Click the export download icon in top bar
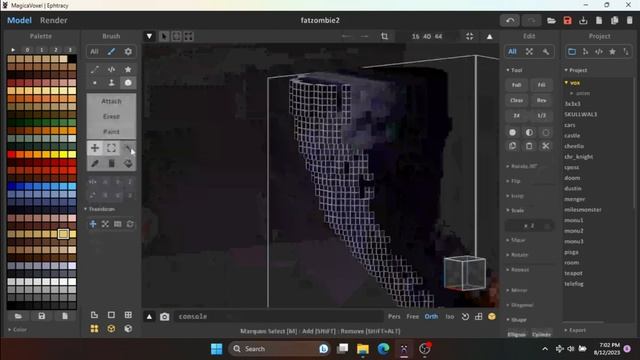Viewport: 640px width, 360px height. point(583,20)
